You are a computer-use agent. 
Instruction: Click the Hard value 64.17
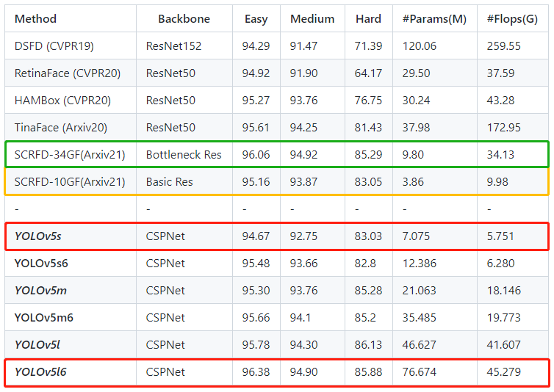click(x=369, y=73)
